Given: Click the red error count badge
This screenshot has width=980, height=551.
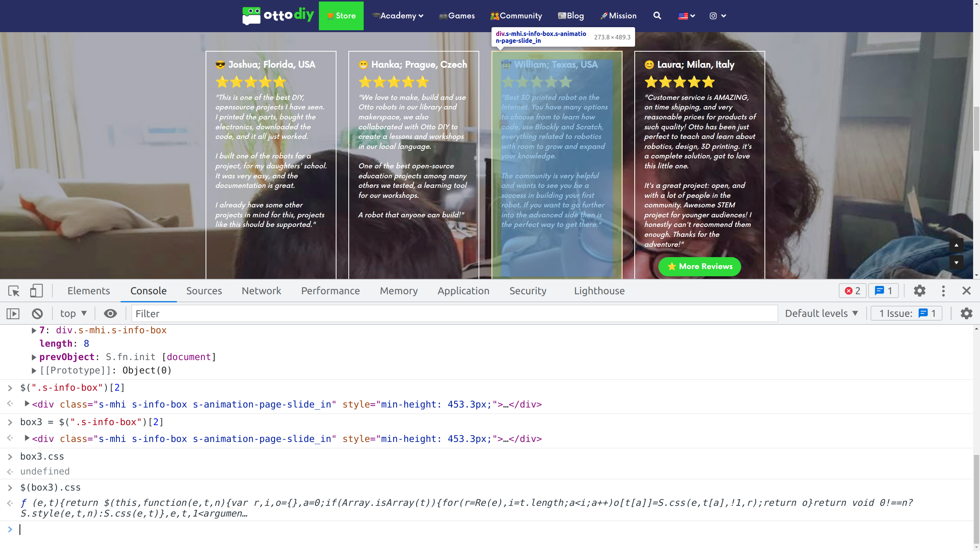Looking at the screenshot, I should click(x=852, y=291).
